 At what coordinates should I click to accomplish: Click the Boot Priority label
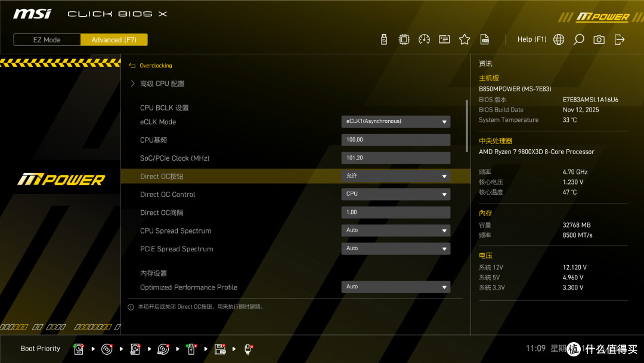(41, 349)
